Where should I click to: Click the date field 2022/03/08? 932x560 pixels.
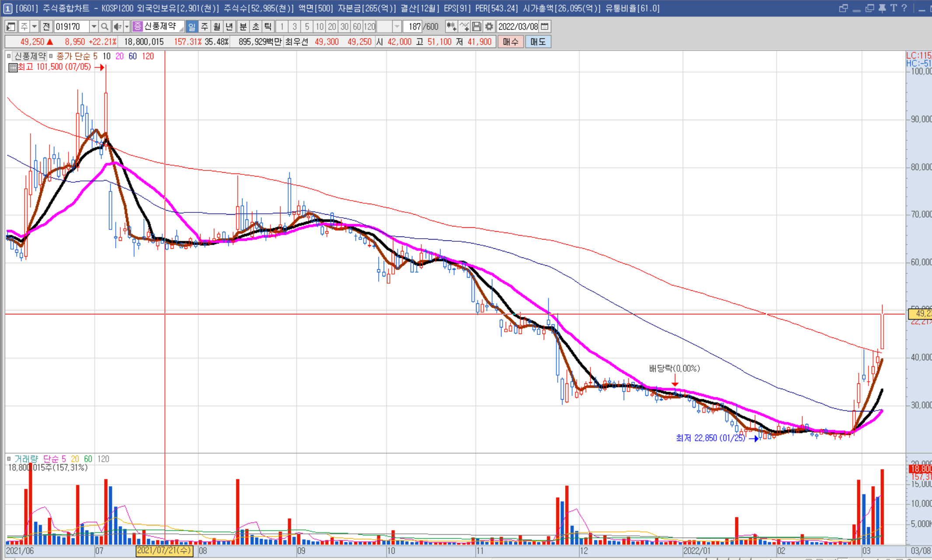pos(518,27)
